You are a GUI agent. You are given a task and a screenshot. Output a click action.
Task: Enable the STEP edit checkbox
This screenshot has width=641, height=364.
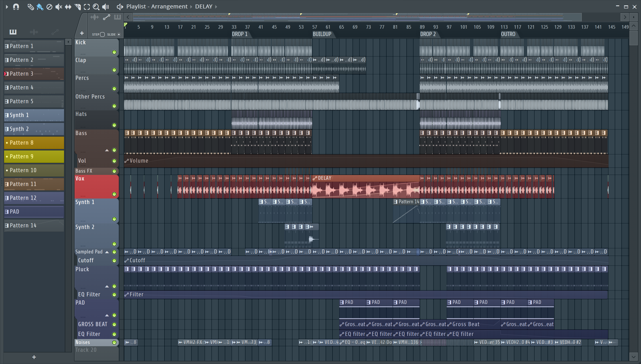point(102,34)
